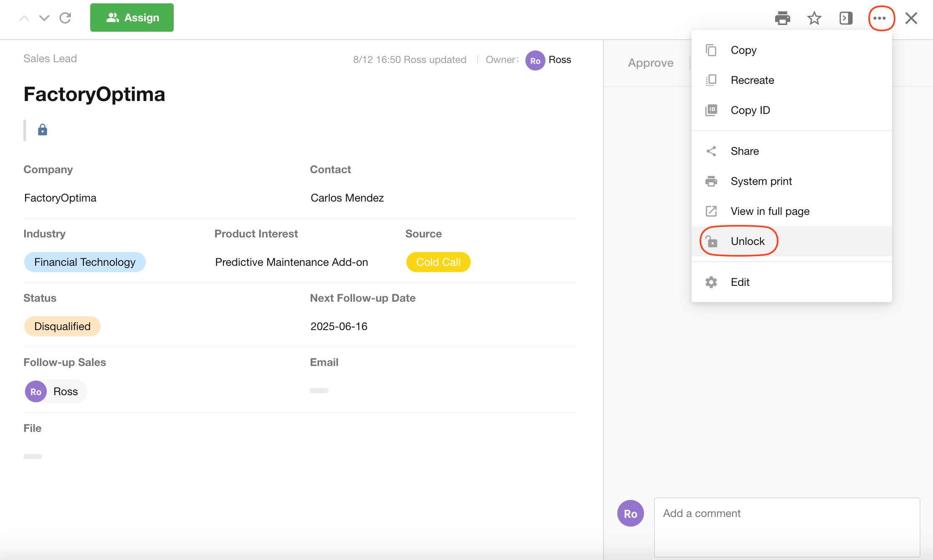Screen dimensions: 933x560
Task: Open View in full page
Action: [x=792, y=211]
